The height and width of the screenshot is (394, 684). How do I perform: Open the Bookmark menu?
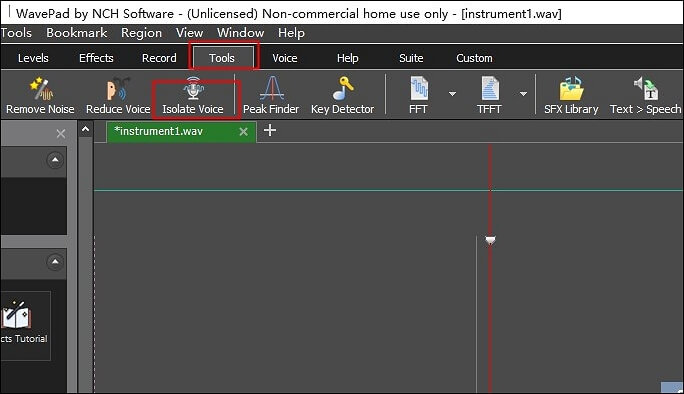77,33
